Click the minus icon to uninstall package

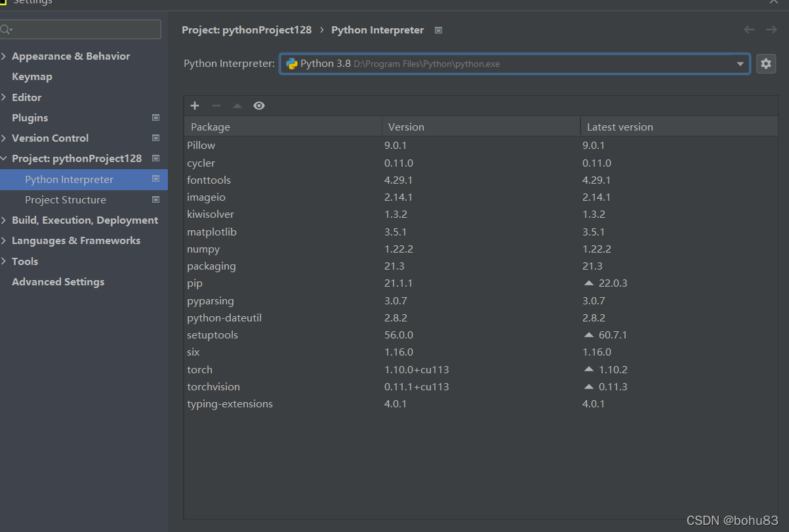coord(216,106)
